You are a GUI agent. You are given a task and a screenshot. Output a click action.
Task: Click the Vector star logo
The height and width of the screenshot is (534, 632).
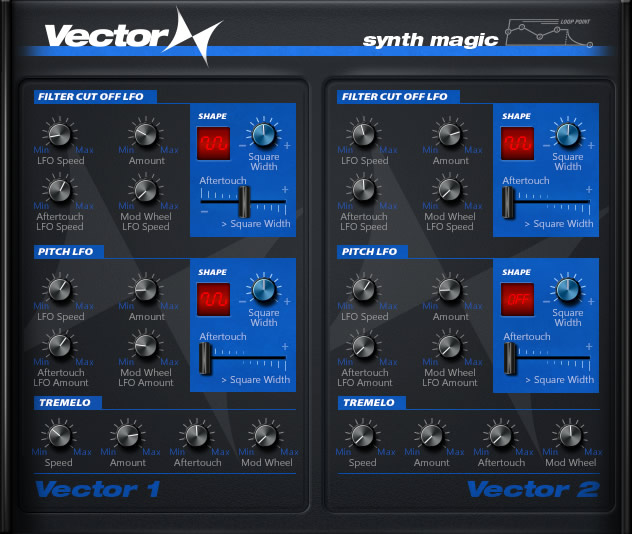point(194,35)
